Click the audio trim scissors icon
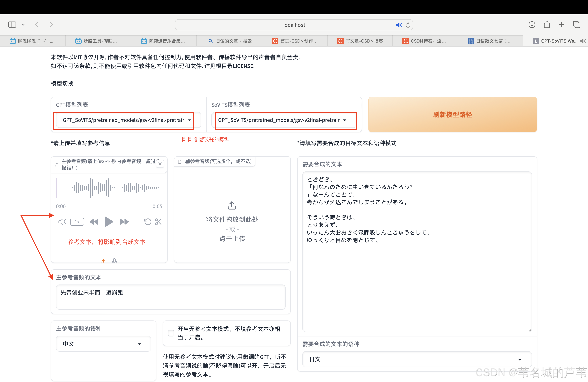This screenshot has height=382, width=588. click(158, 222)
